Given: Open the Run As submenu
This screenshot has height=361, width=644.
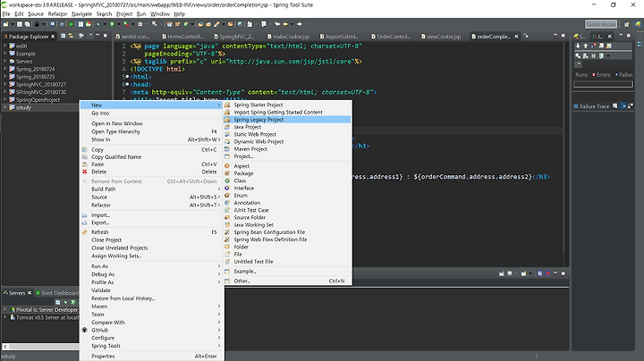Looking at the screenshot, I should pos(152,266).
